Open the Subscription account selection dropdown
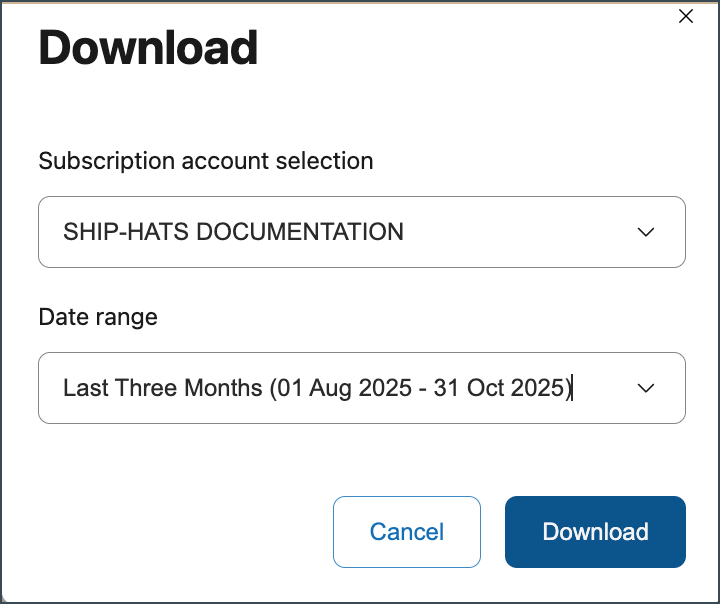The image size is (720, 604). [361, 232]
